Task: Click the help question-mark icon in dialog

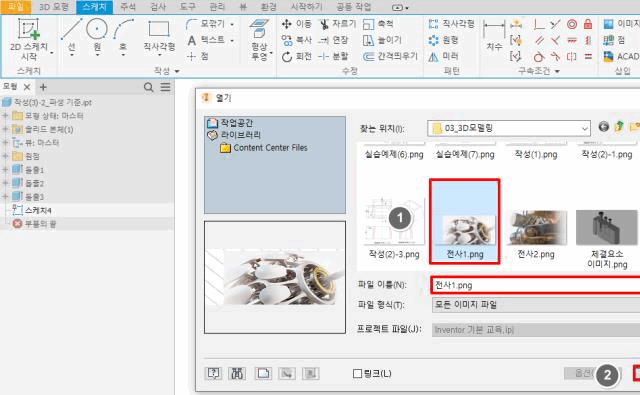Action: coord(213,373)
